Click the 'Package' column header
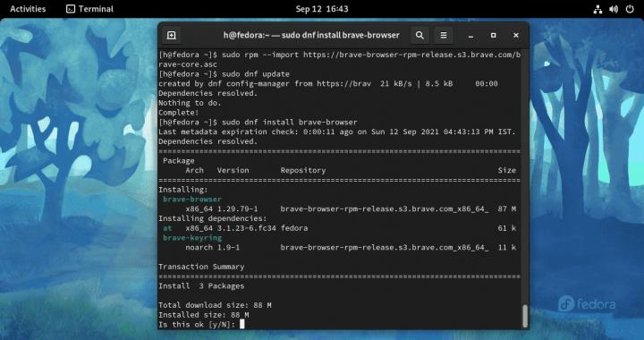 (179, 160)
